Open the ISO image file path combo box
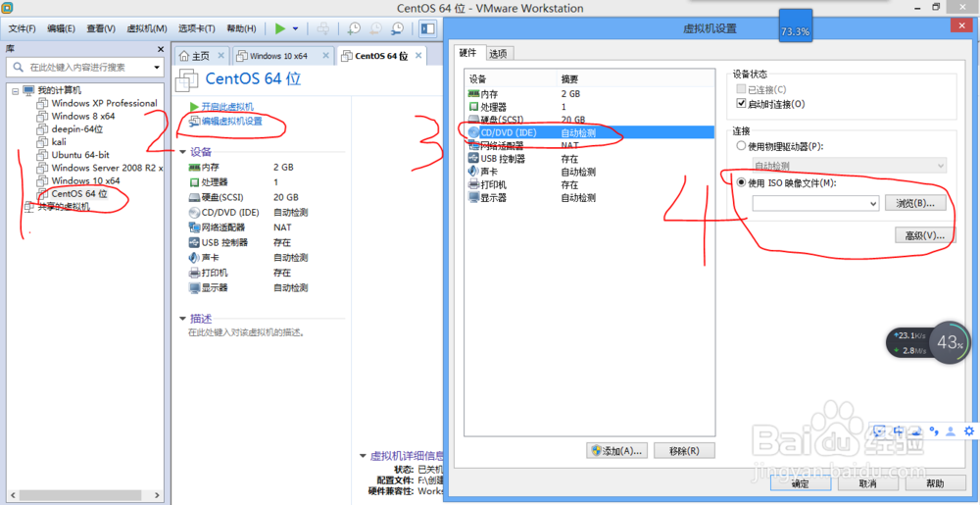980x505 pixels. 815,204
